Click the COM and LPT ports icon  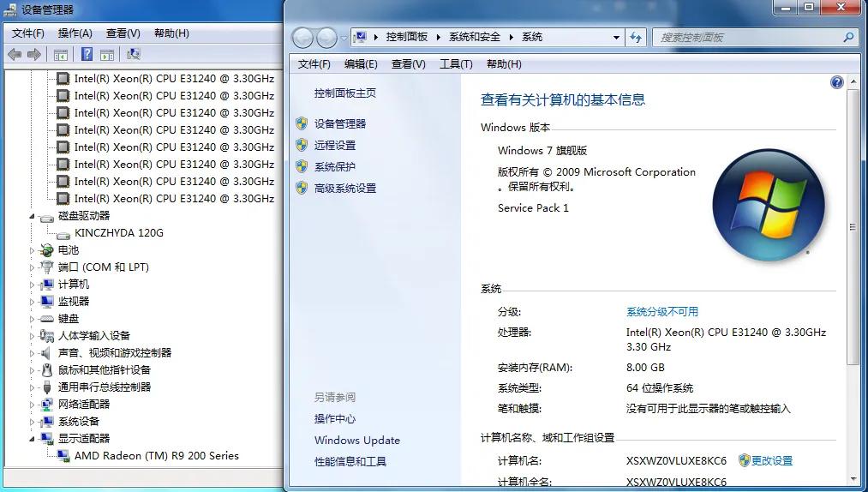pos(47,267)
